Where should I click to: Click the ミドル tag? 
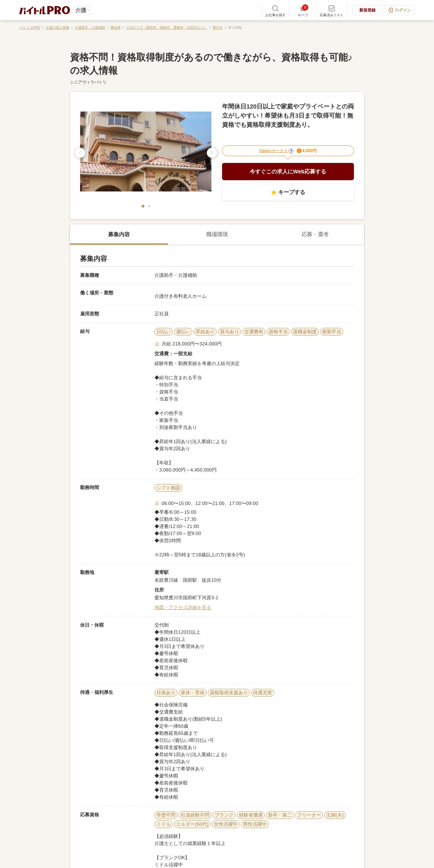(164, 824)
